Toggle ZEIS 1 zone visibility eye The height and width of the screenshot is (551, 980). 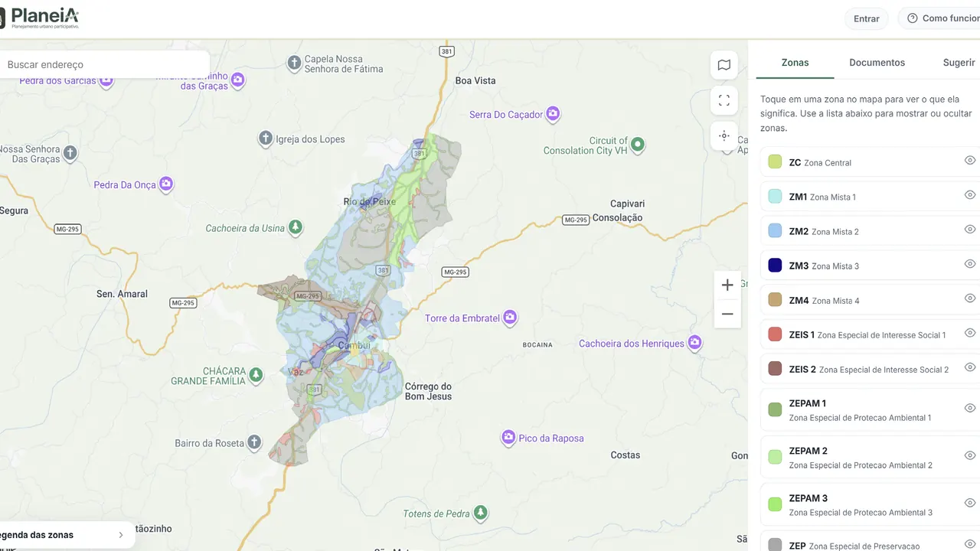[970, 333]
